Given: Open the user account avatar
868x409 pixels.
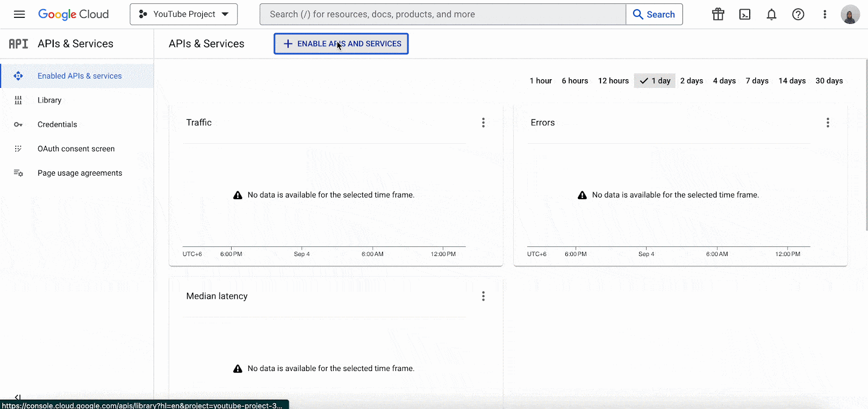Looking at the screenshot, I should coord(850,14).
